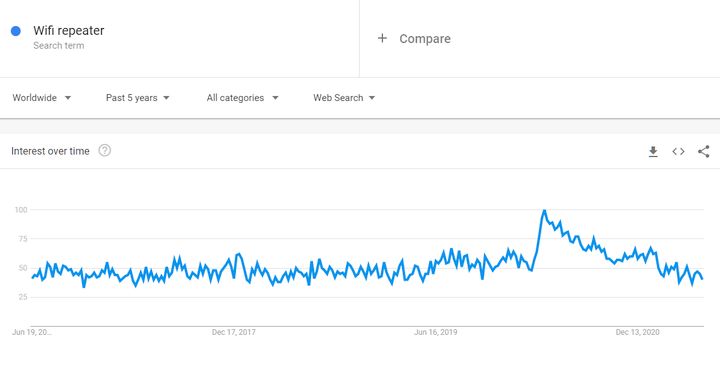This screenshot has width=720, height=376.
Task: Click the Interest over time heading
Action: click(50, 152)
